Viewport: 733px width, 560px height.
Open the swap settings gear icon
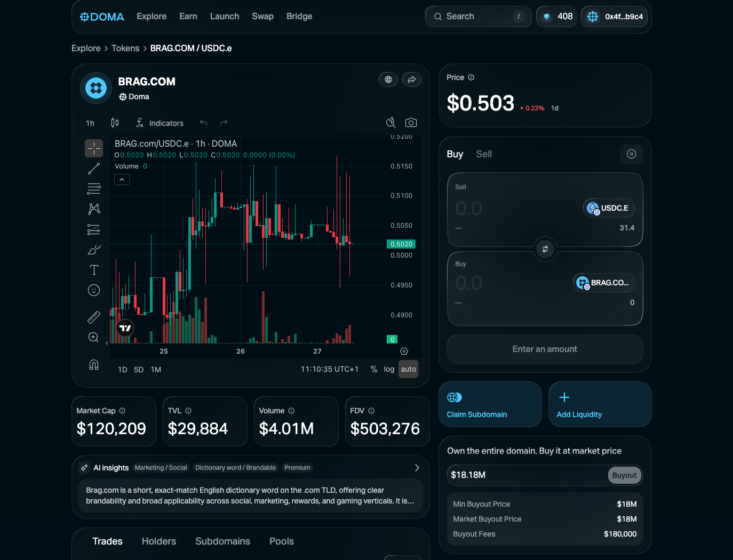[631, 154]
